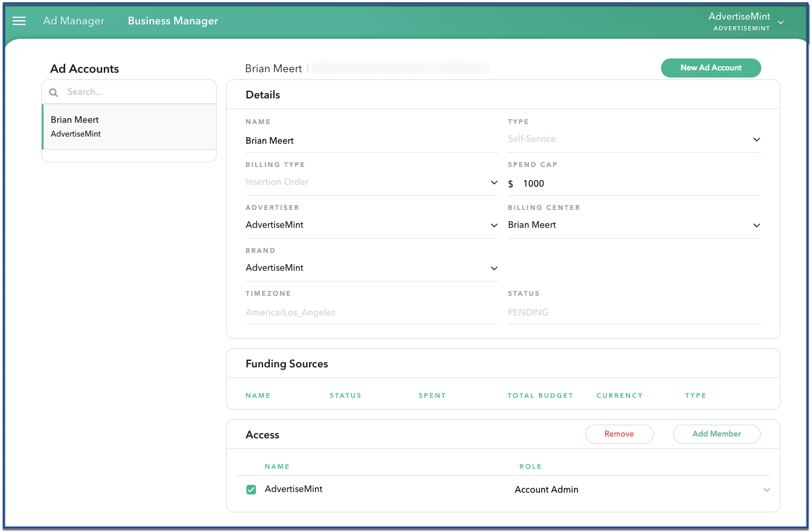Click the Funding Sources Spent header
Viewport: 812px width, 532px height.
[x=432, y=395]
